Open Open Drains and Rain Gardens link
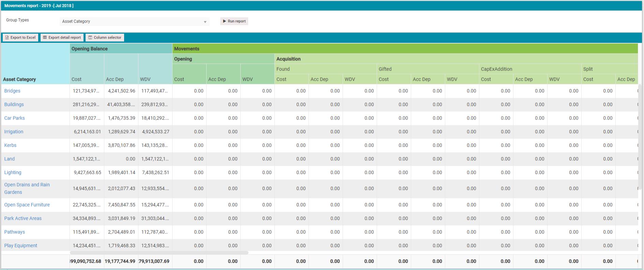644x270 pixels. coord(27,189)
